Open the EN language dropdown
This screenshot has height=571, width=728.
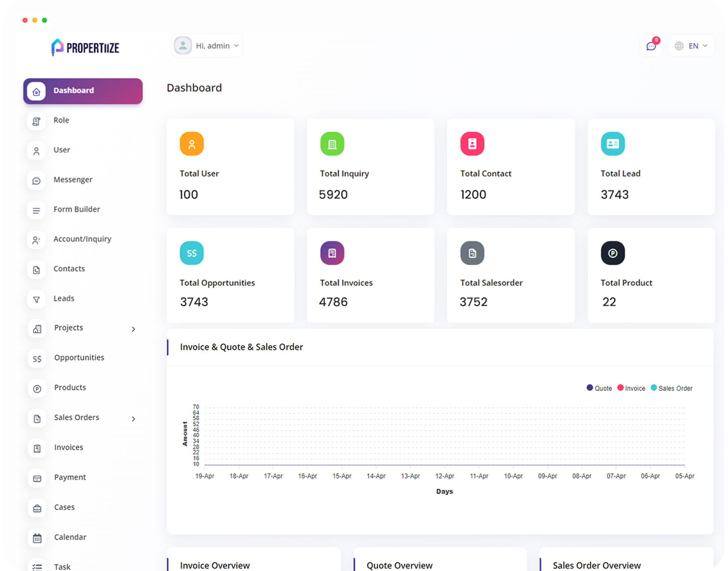pos(691,46)
